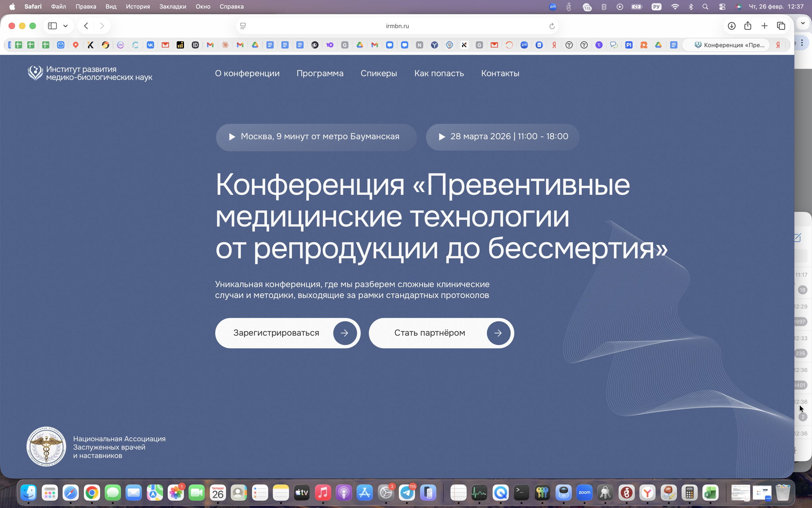This screenshot has width=812, height=508.
Task: Select the Программа navigation item
Action: [320, 73]
